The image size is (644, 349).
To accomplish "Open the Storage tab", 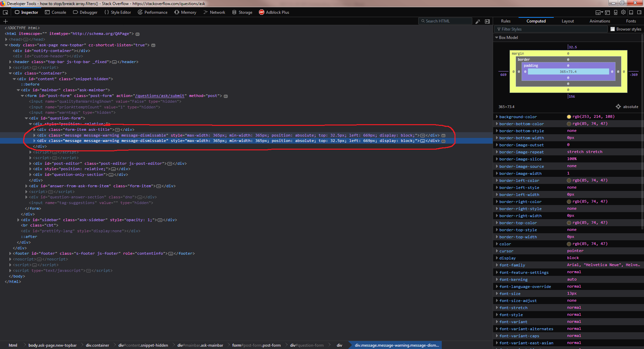I will (242, 12).
